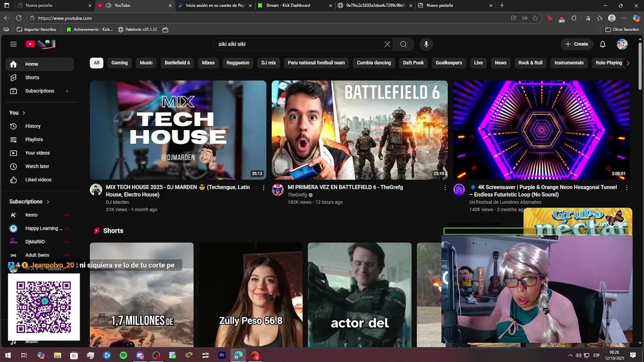The width and height of the screenshot is (644, 362).
Task: Select the DJ mix filter chip
Action: pyautogui.click(x=269, y=63)
